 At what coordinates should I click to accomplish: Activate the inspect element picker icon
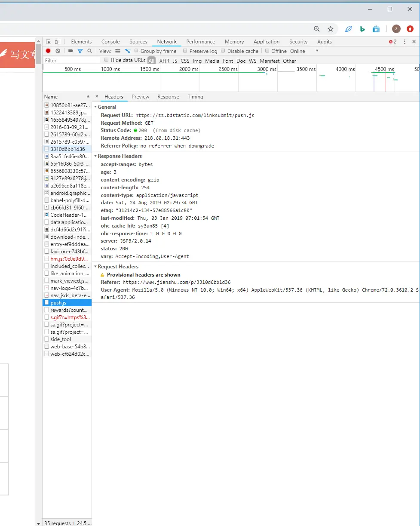(49, 42)
